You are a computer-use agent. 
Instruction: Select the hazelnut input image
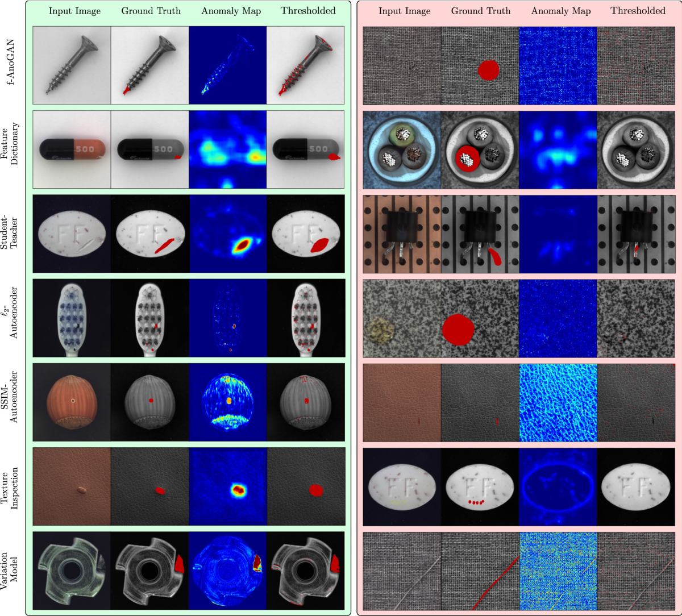pyautogui.click(x=72, y=402)
